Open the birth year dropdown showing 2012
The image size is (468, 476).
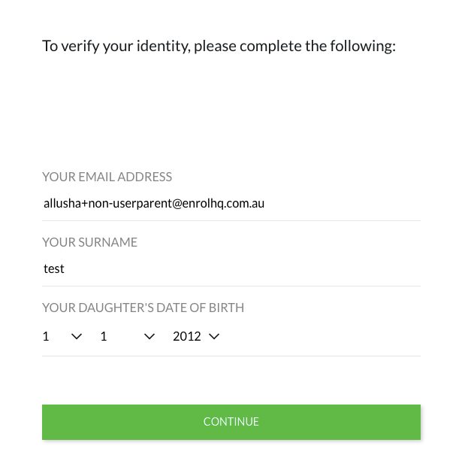(195, 336)
